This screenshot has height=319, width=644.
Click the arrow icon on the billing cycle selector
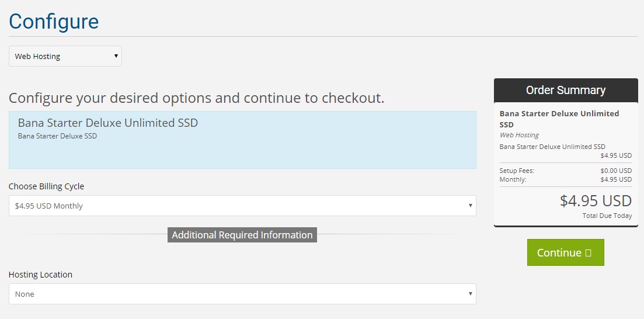pyautogui.click(x=470, y=206)
